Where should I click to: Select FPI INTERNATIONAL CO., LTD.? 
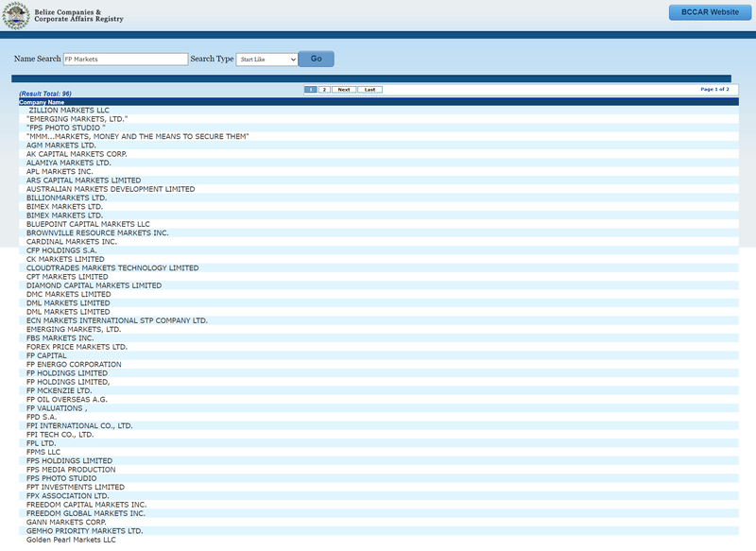point(79,426)
